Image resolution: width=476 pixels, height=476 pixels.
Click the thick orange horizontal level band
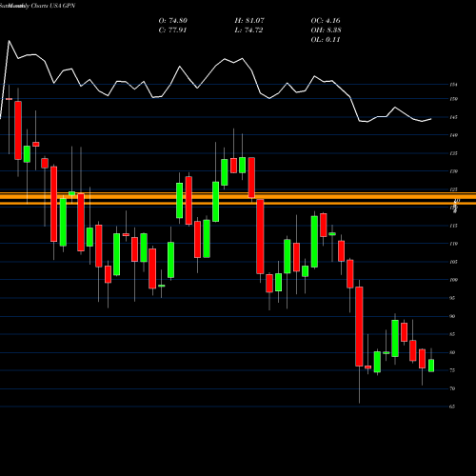pyautogui.click(x=238, y=198)
